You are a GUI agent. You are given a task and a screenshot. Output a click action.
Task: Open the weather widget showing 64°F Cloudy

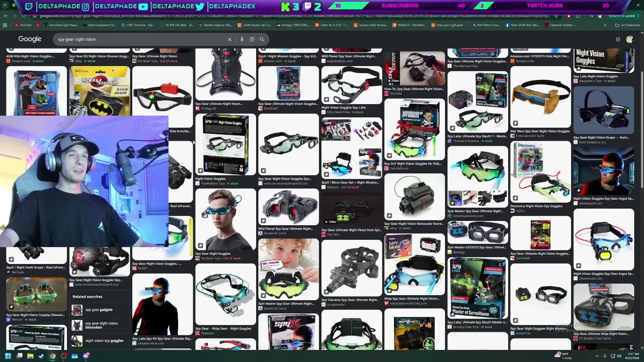click(563, 356)
